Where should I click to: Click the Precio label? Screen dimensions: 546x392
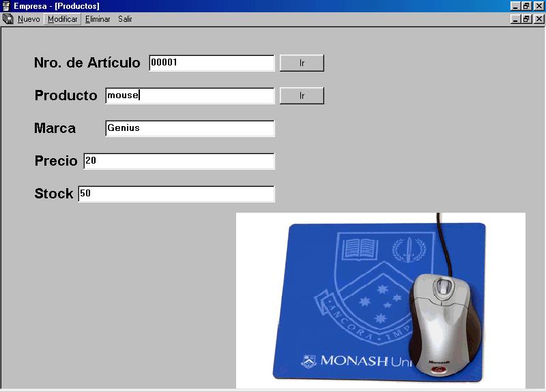tap(56, 161)
